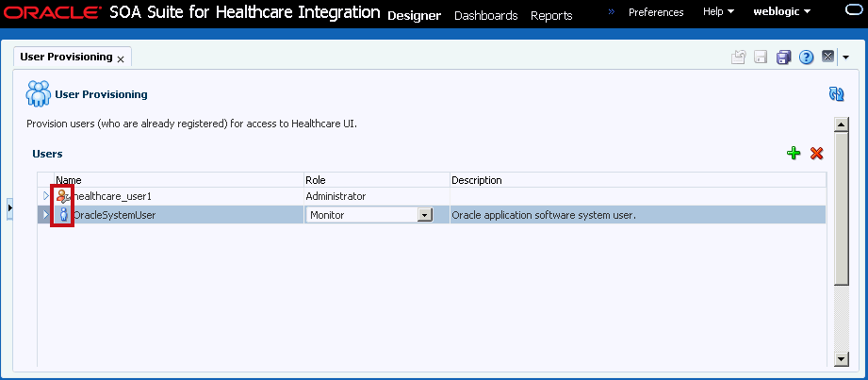Open the Preferences link

point(656,11)
